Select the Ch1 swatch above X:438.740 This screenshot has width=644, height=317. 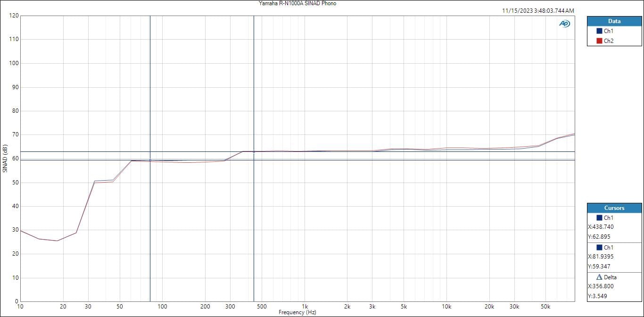coord(599,218)
